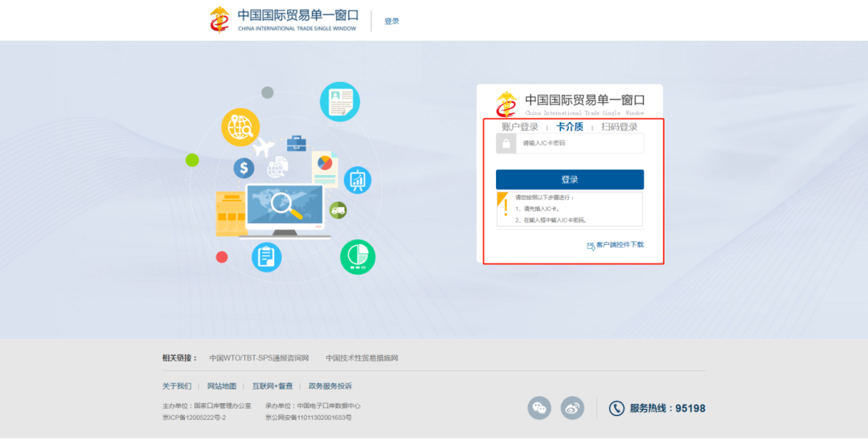Screen dimensions: 868x441
Task: Click the Weibo icon in footer
Action: pos(572,408)
